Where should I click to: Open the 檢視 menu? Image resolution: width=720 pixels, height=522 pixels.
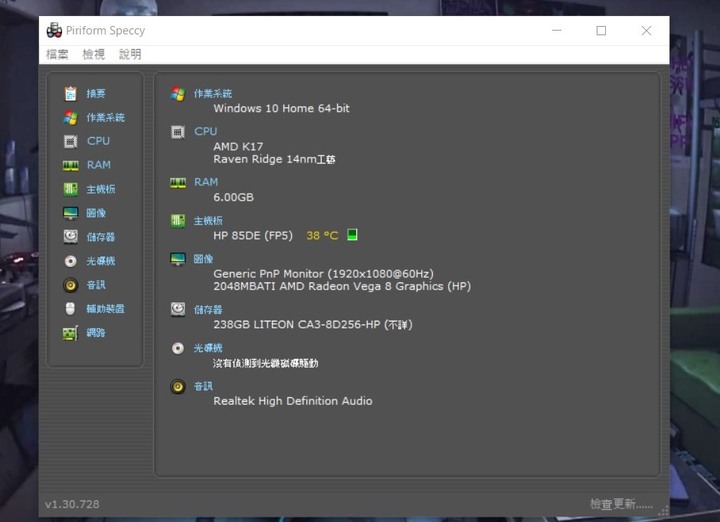[x=94, y=54]
